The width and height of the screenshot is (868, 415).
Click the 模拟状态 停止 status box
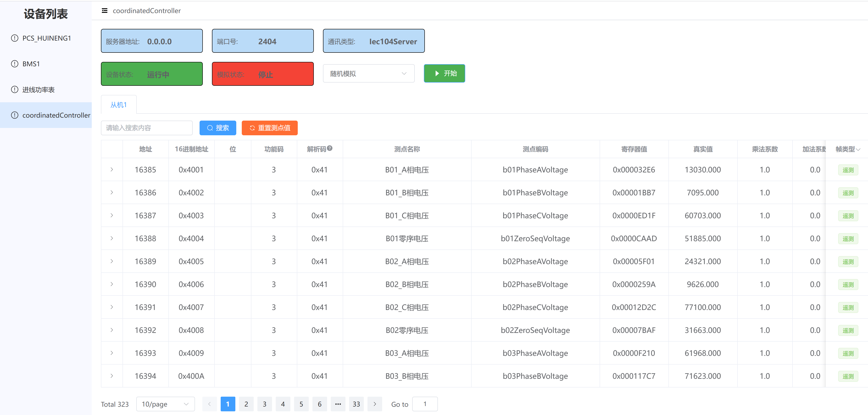coord(263,74)
